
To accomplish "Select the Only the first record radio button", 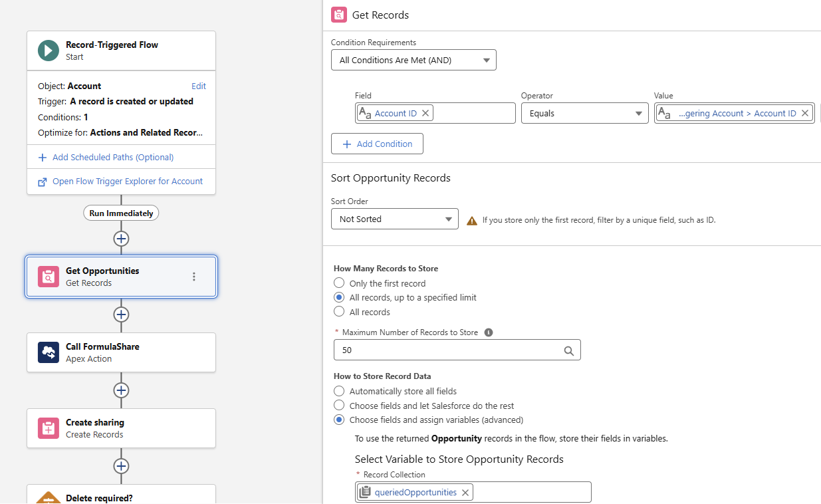I will 339,282.
